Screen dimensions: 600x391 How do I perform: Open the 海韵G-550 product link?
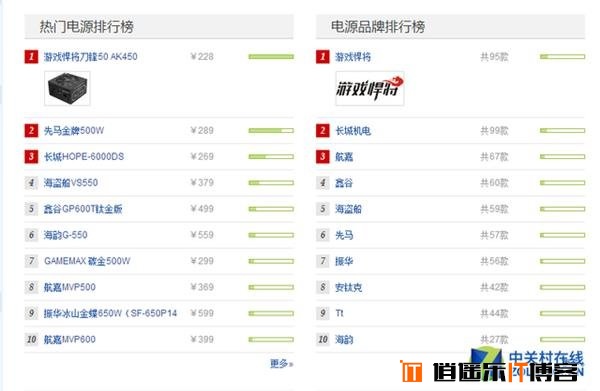click(x=65, y=235)
